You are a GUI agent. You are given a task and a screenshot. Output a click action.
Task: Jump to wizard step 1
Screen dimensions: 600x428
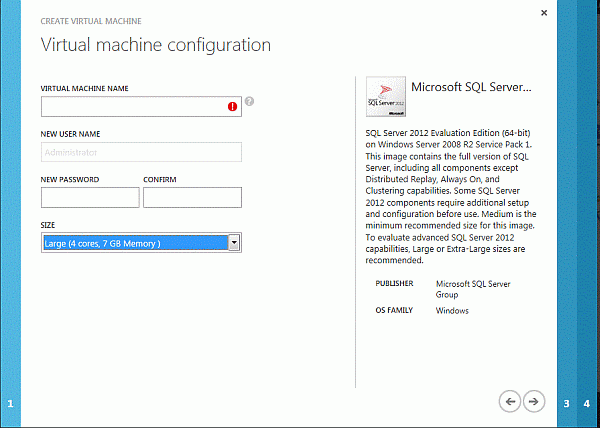tap(10, 403)
